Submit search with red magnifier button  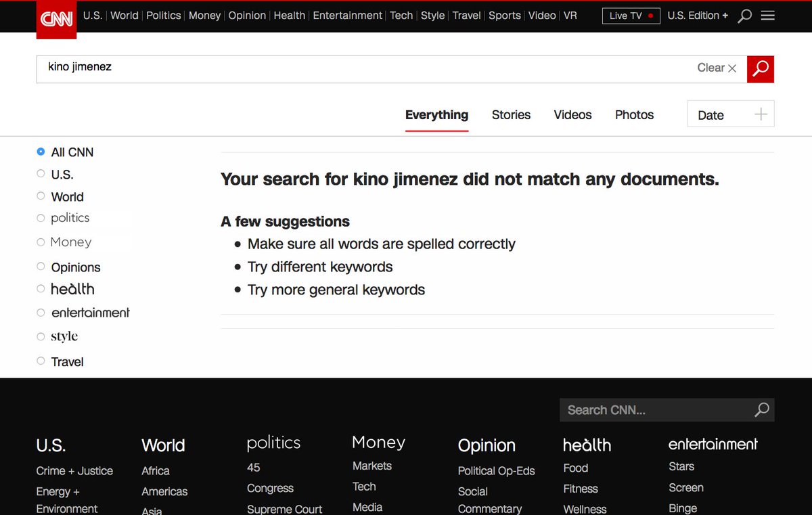(761, 68)
